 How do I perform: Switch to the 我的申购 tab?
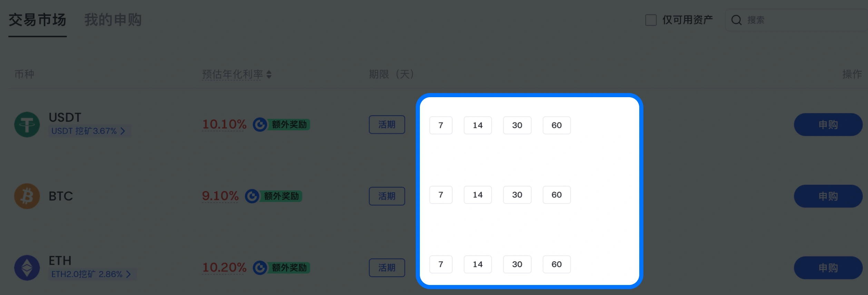click(x=113, y=20)
